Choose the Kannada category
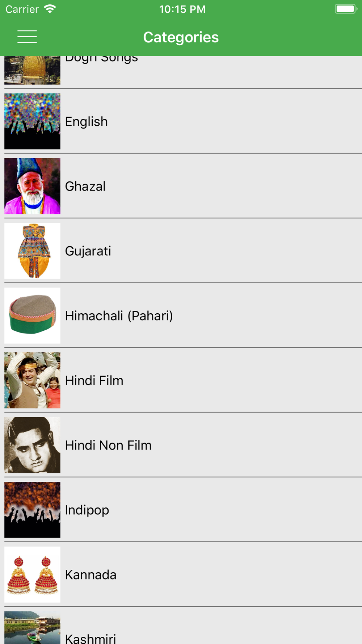The width and height of the screenshot is (362, 644). [x=90, y=575]
